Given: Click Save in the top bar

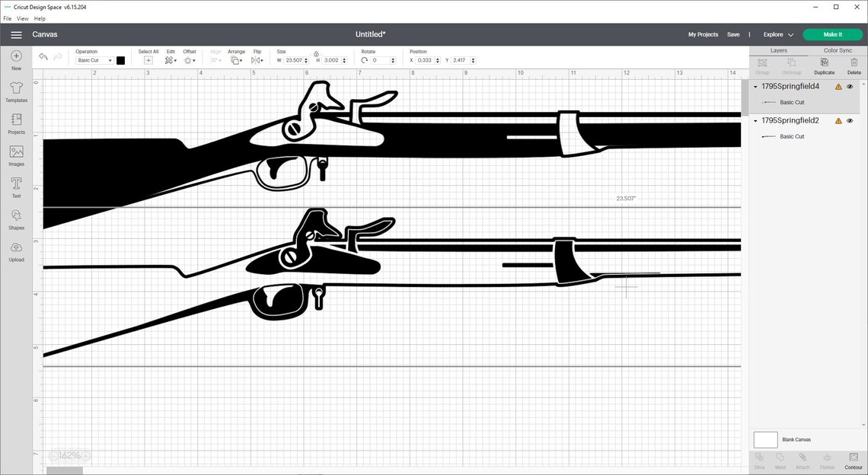Looking at the screenshot, I should 733,34.
